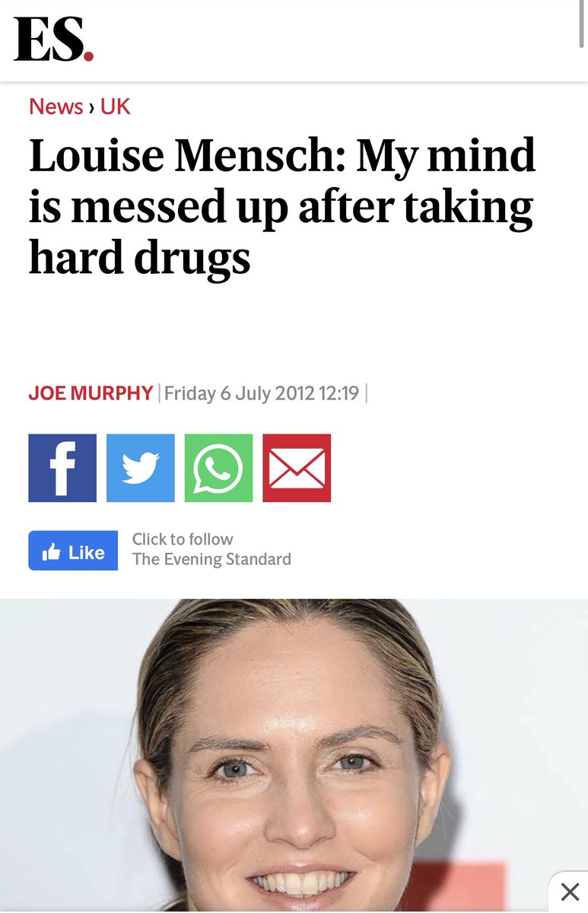Click the Friday 6 July 2012 timestamp
The width and height of the screenshot is (588, 913).
coord(262,393)
